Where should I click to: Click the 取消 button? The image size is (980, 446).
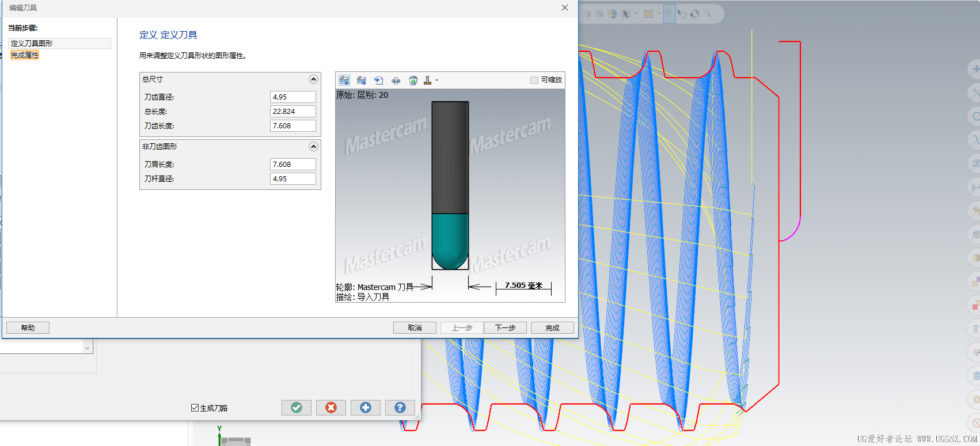coord(415,327)
